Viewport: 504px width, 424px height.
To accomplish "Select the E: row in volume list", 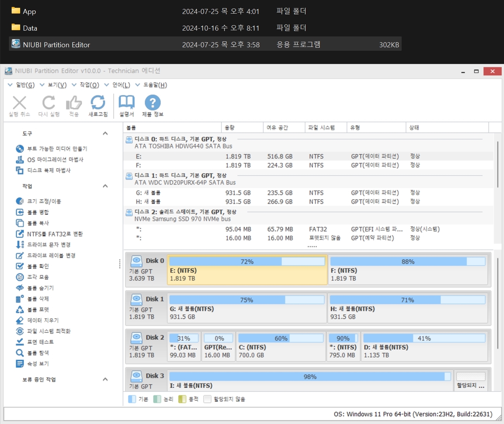I will point(309,157).
